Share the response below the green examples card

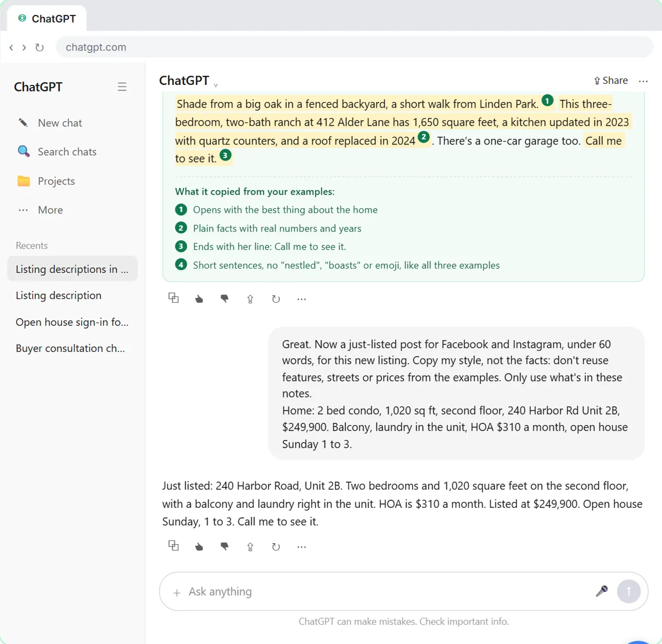pos(250,299)
